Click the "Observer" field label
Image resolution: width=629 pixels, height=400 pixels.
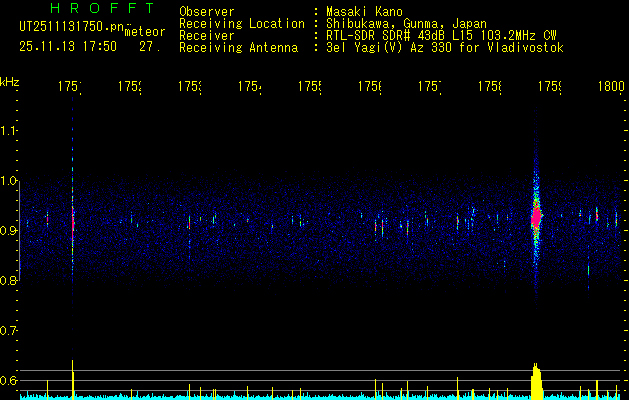[207, 11]
